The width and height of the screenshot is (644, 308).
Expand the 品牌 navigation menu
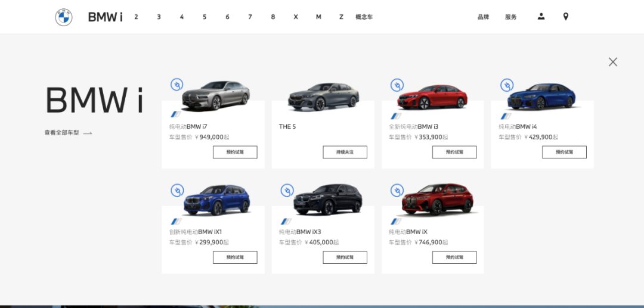point(483,17)
